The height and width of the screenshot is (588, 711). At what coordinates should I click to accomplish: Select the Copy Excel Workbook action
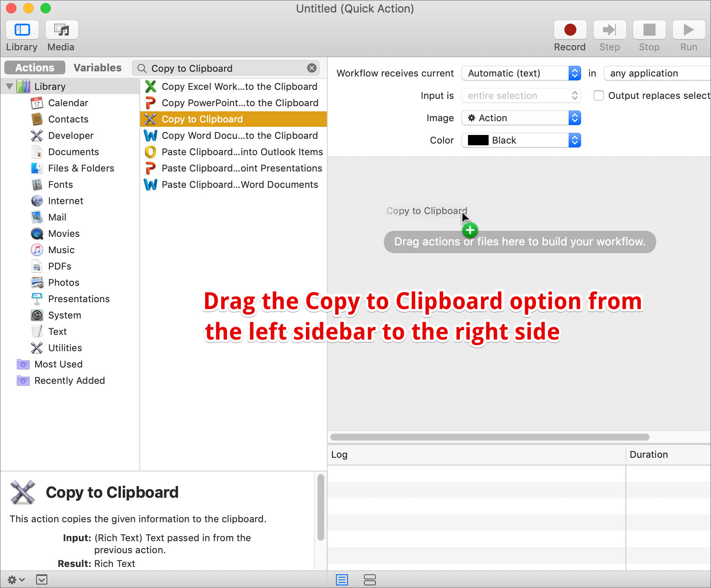[239, 86]
